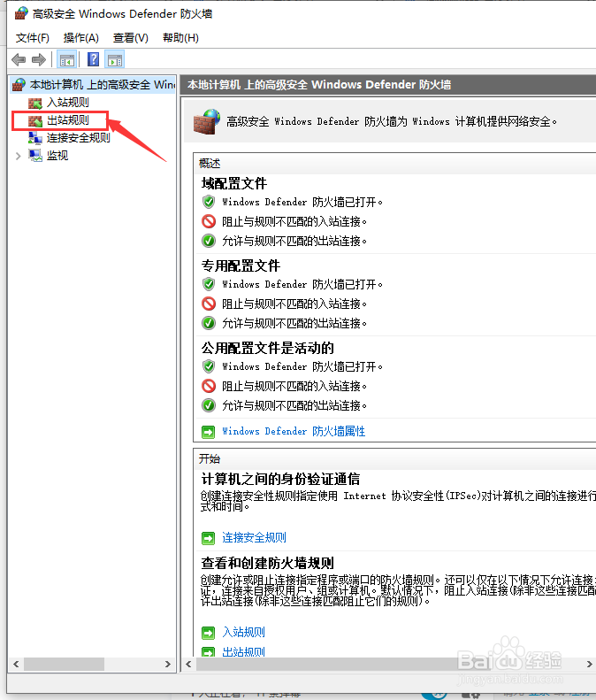This screenshot has height=700, width=596.
Task: Click the green arrow icon beside 防火墙属性
Action: (208, 432)
